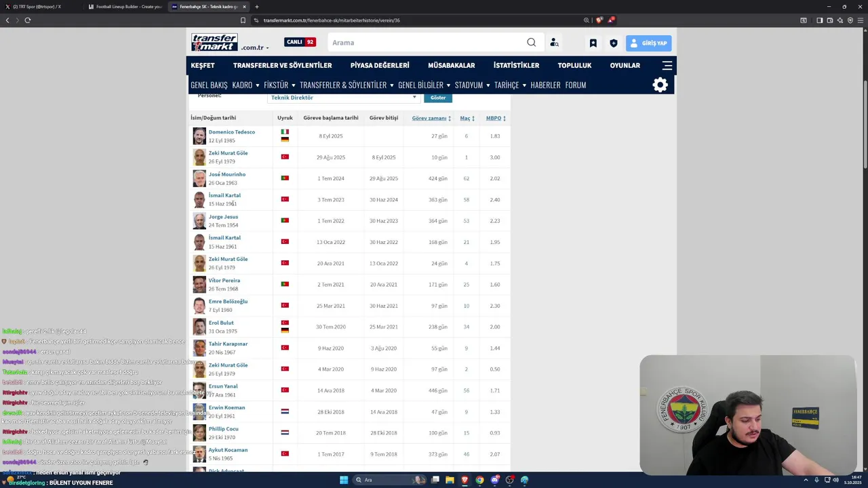Click Domenico Tedesco's portrait thumbnail

199,136
